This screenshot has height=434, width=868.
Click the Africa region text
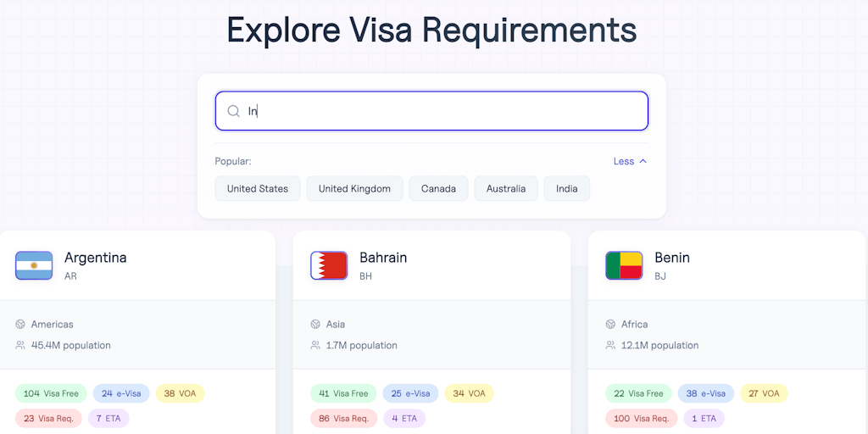click(634, 325)
